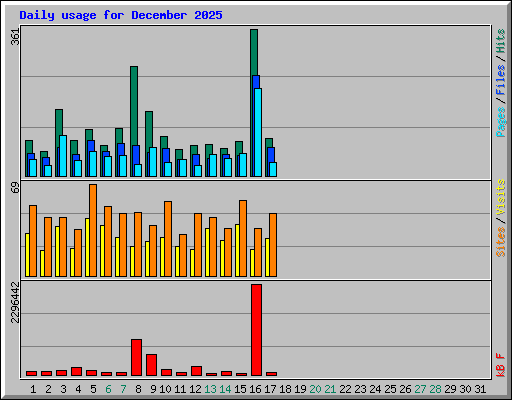Click day label "26" on the x-axis
Image resolution: width=512 pixels, height=400 pixels.
[x=405, y=389]
